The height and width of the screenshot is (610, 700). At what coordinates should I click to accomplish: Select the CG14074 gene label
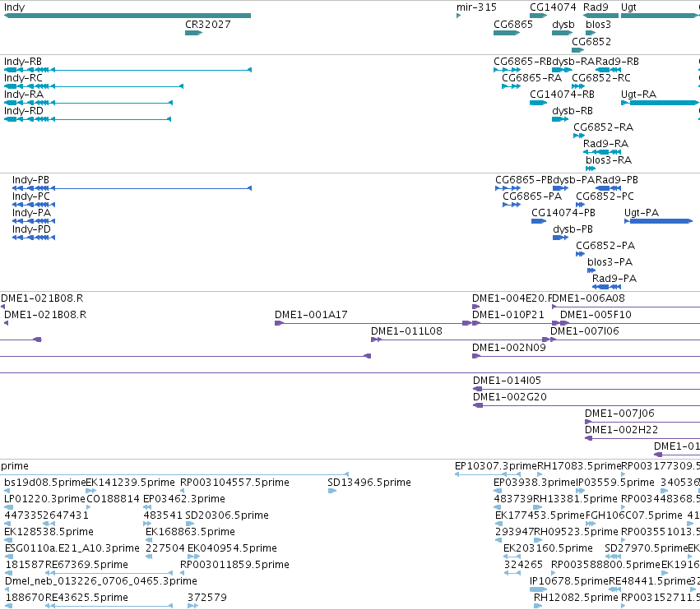[553, 7]
